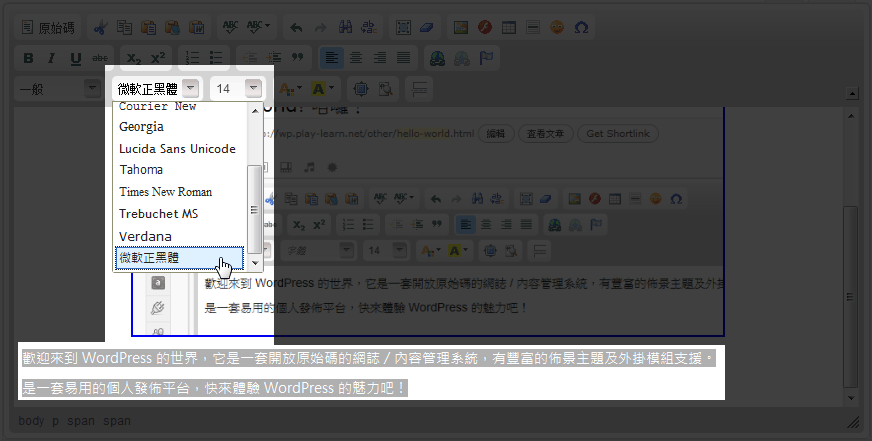Click Paste as plain text icon

(x=172, y=27)
